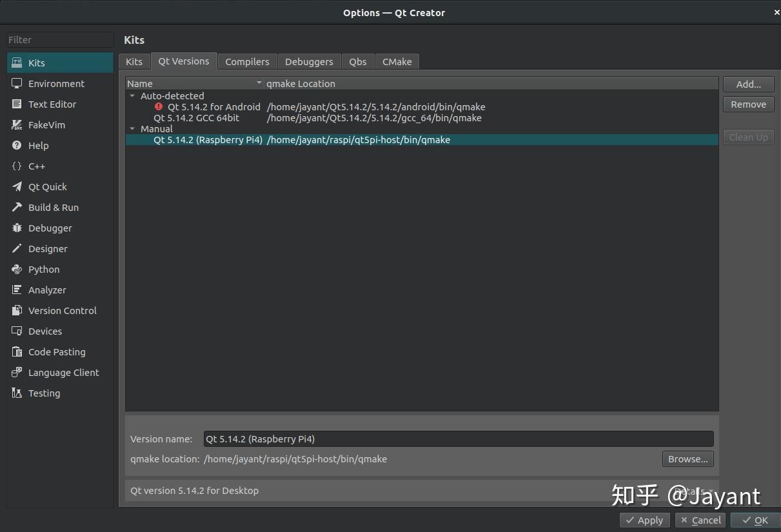The width and height of the screenshot is (781, 532).
Task: Open the Python settings page
Action: 44,269
